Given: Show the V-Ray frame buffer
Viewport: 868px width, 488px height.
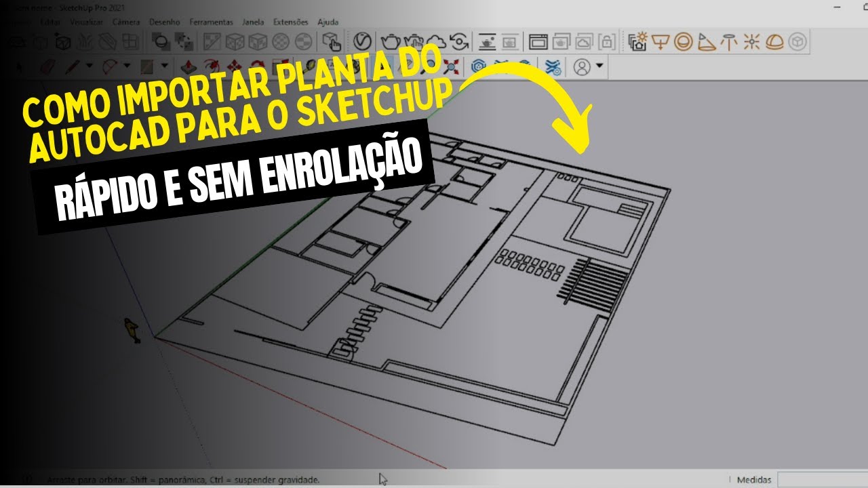Looking at the screenshot, I should 487,42.
